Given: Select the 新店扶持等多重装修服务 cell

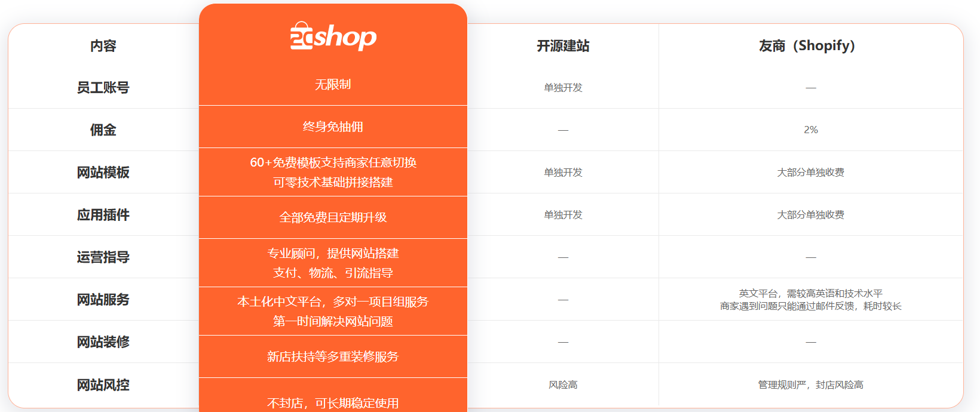Looking at the screenshot, I should pos(333,356).
